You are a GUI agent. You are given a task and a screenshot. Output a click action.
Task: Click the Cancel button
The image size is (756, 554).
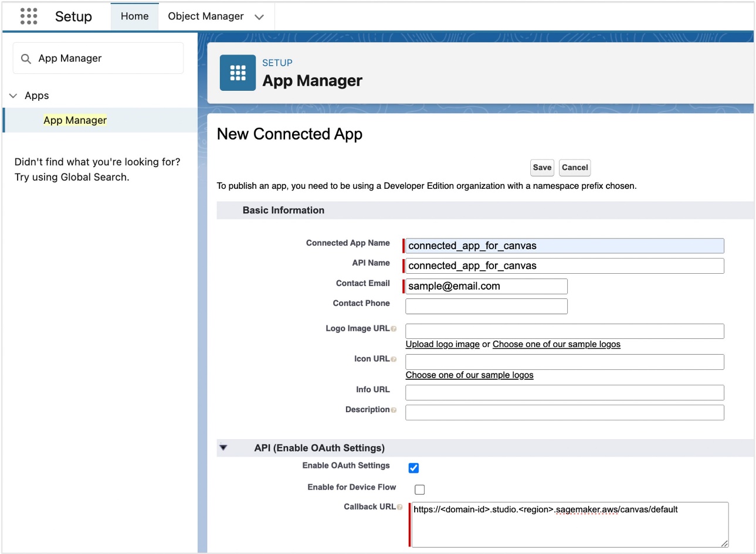575,168
